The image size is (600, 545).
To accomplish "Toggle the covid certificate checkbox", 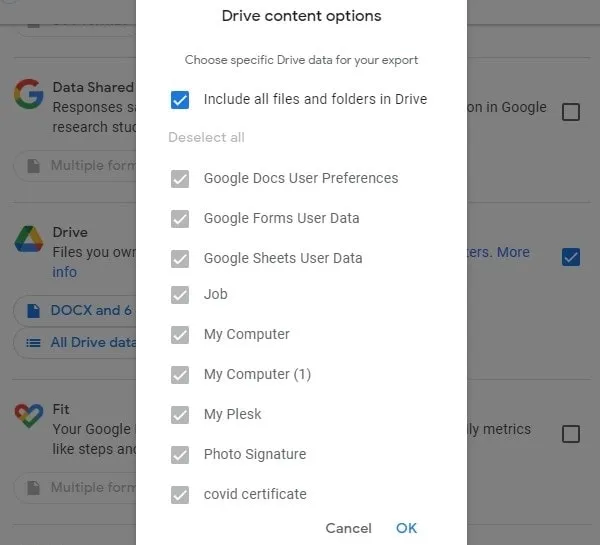I will pyautogui.click(x=180, y=495).
